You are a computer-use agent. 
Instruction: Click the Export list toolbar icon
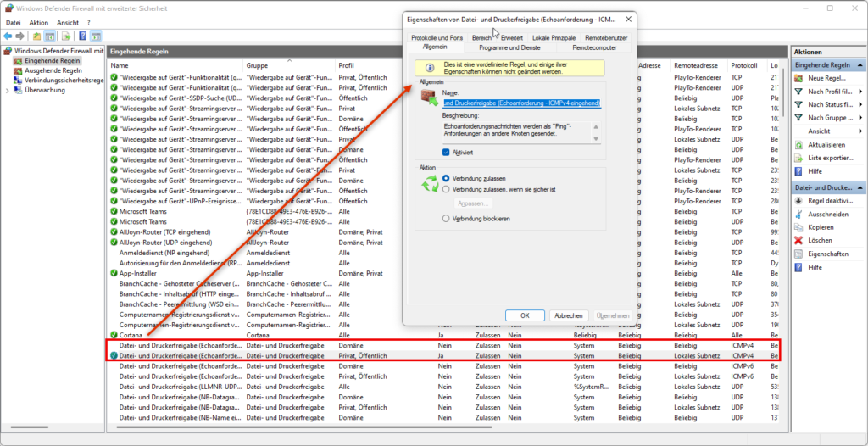pos(66,36)
